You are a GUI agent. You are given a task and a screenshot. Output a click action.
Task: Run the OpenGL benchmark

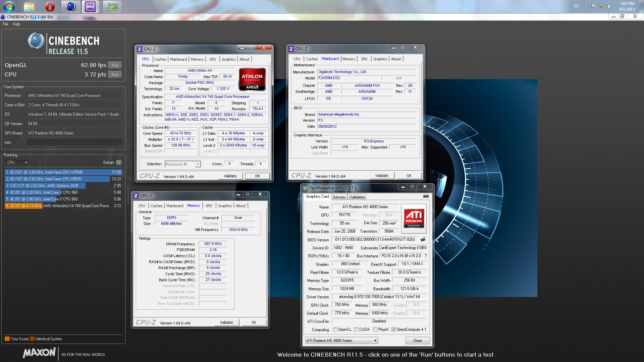[115, 65]
